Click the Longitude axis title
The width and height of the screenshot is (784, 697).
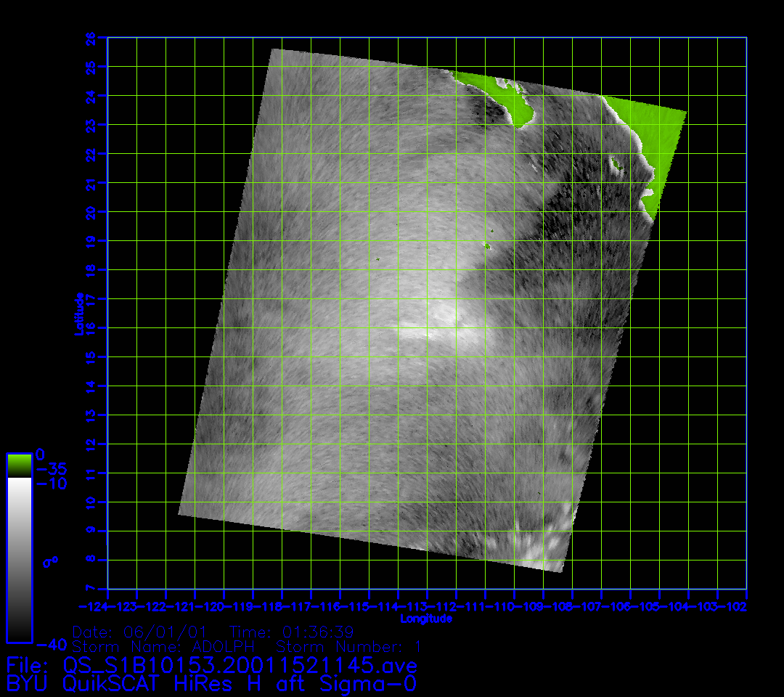[426, 619]
